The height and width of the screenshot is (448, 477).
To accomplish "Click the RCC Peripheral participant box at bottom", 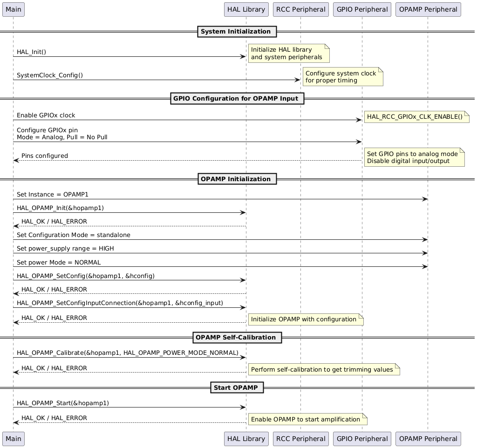I will point(300,439).
